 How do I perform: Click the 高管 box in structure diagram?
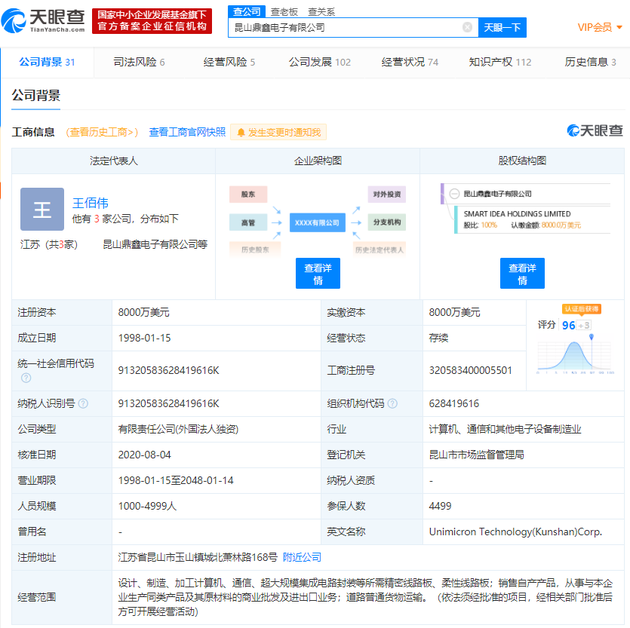[x=248, y=223]
